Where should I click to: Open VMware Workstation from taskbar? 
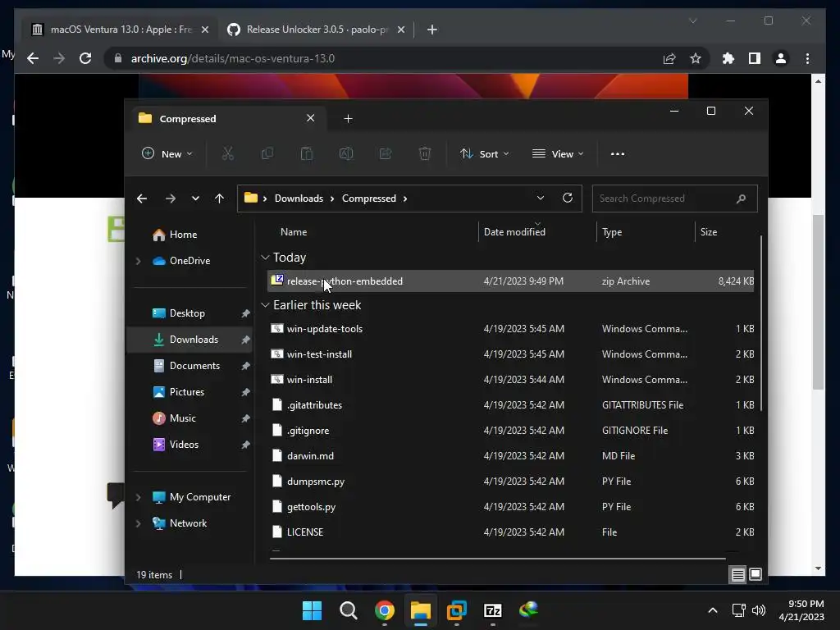coord(456,610)
